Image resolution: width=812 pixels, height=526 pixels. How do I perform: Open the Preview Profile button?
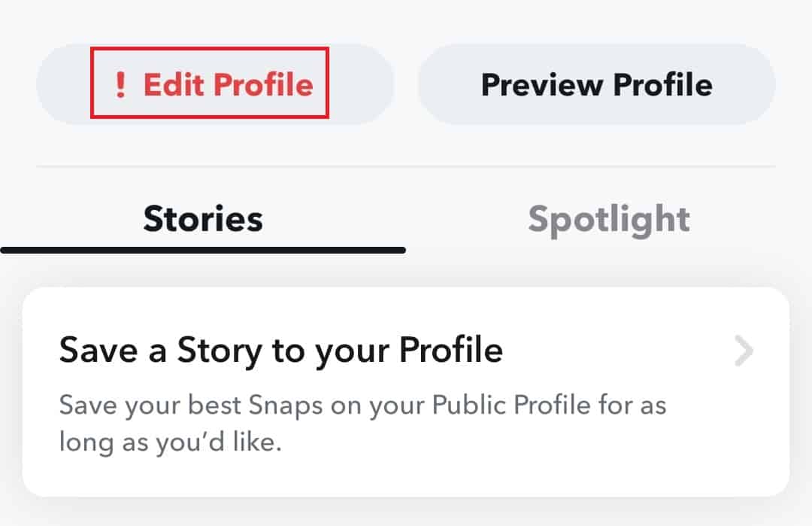pos(596,84)
